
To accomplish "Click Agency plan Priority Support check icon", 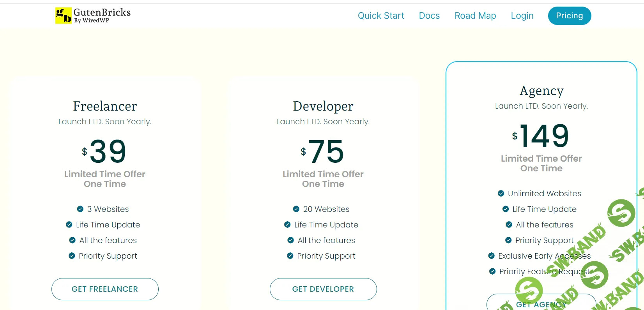I will coord(508,240).
